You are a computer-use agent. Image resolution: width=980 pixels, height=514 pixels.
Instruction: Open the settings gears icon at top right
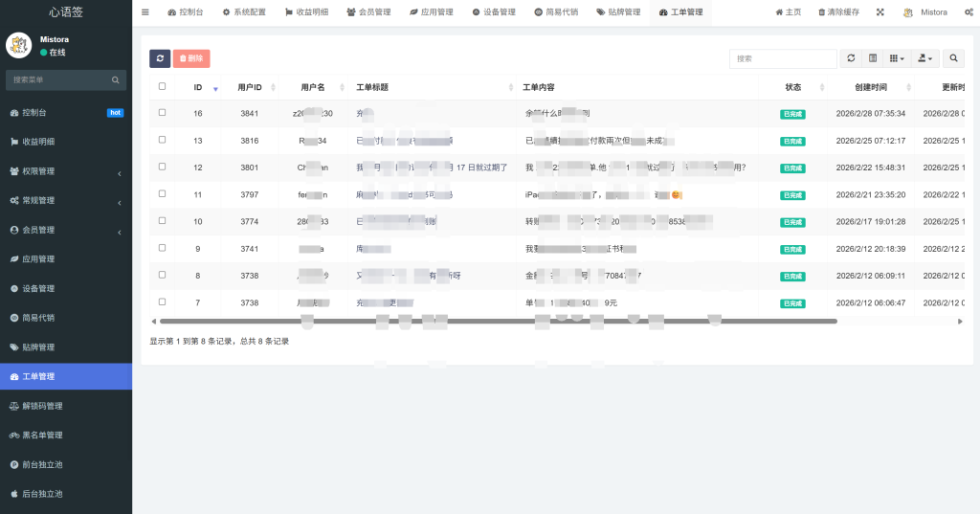pyautogui.click(x=969, y=11)
